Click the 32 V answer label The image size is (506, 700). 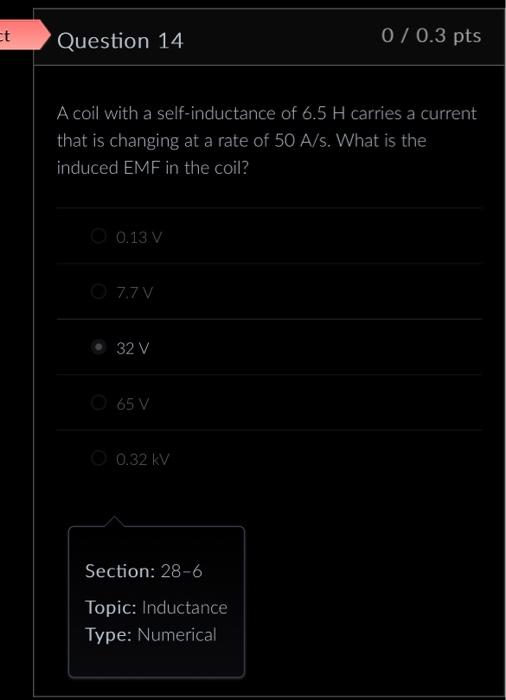pos(133,348)
